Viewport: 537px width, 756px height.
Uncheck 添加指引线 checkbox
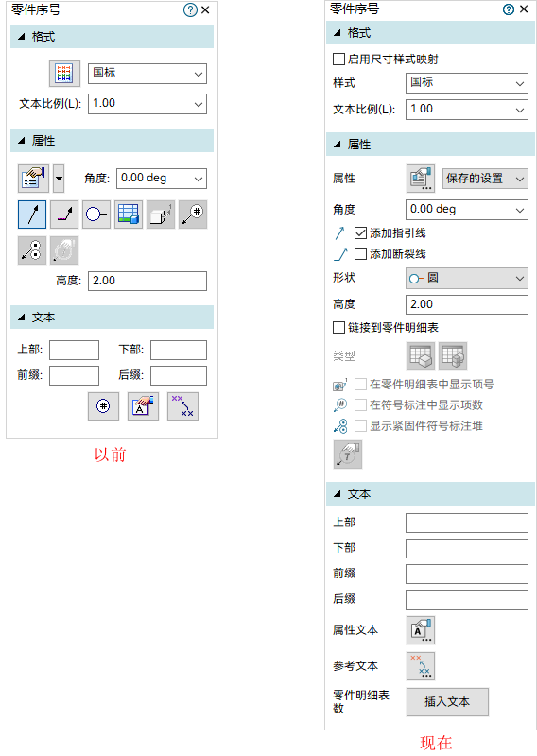click(360, 233)
